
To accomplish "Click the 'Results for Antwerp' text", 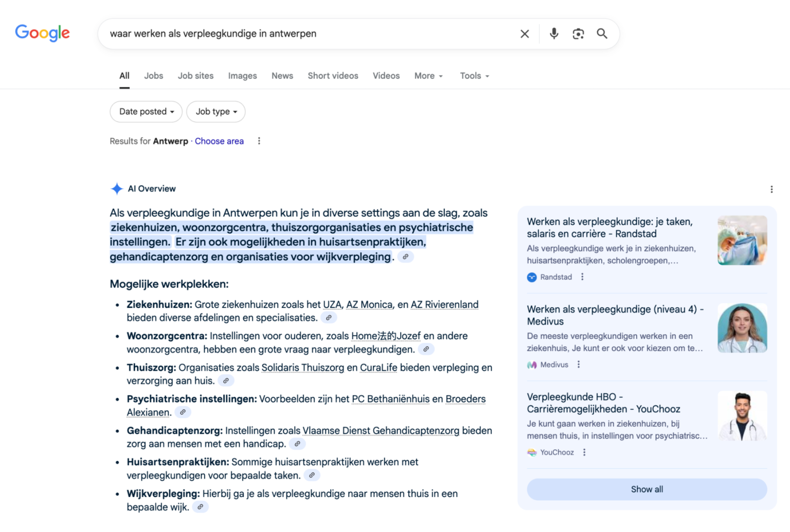I will tap(149, 141).
